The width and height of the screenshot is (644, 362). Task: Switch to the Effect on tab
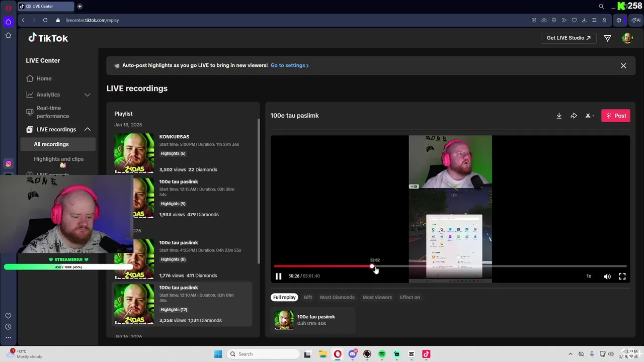click(x=410, y=297)
